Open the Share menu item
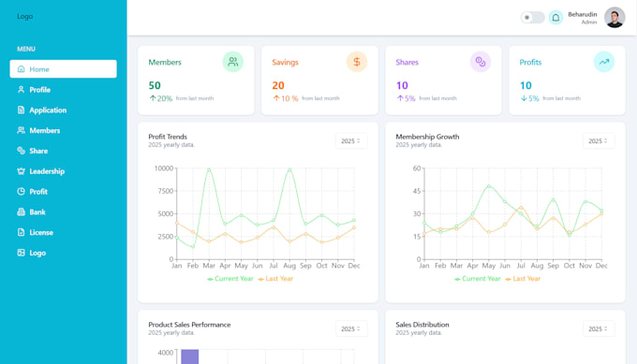 [x=63, y=151]
